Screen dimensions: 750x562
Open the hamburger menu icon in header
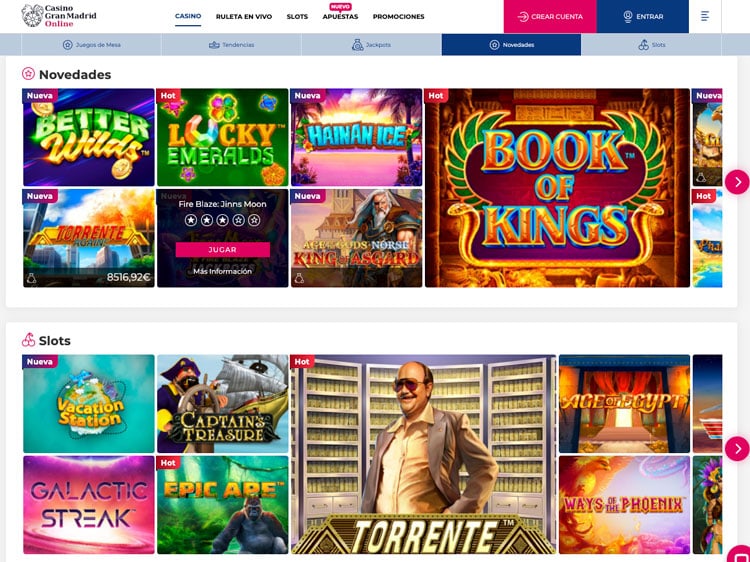pos(705,16)
